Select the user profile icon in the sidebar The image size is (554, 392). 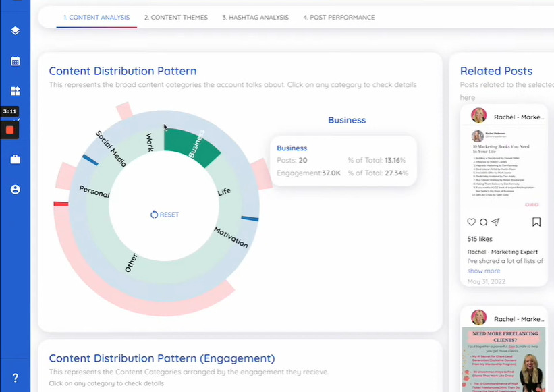[x=15, y=190]
